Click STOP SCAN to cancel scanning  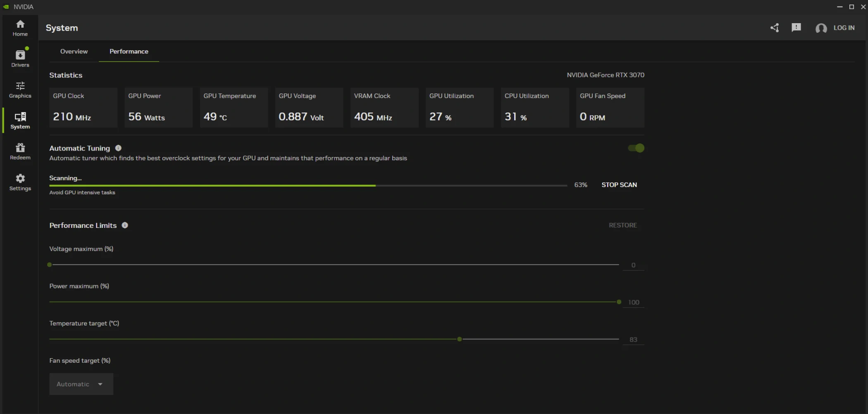619,185
